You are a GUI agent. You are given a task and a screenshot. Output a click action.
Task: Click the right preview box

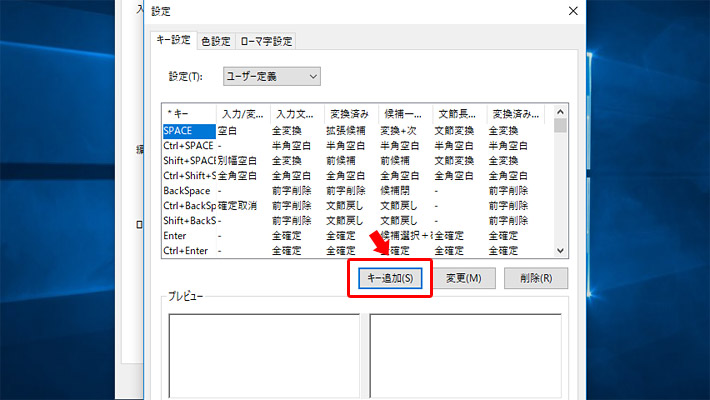[x=465, y=355]
